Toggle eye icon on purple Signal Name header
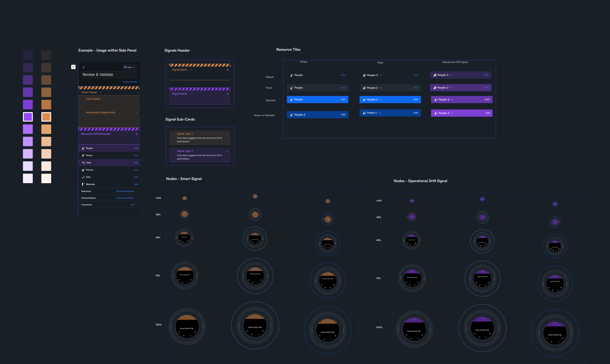610x364 pixels. (x=228, y=94)
